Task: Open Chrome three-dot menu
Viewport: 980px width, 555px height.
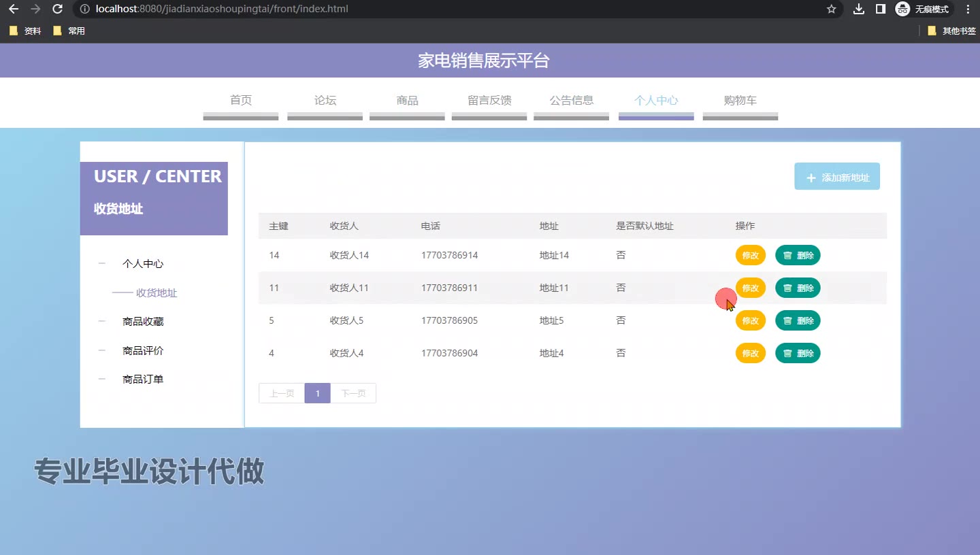Action: pyautogui.click(x=968, y=9)
